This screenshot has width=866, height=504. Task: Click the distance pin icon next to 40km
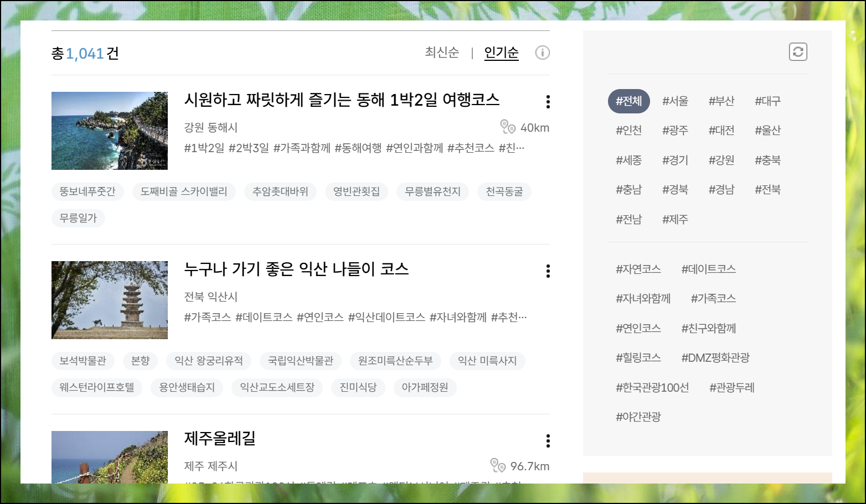tap(508, 127)
